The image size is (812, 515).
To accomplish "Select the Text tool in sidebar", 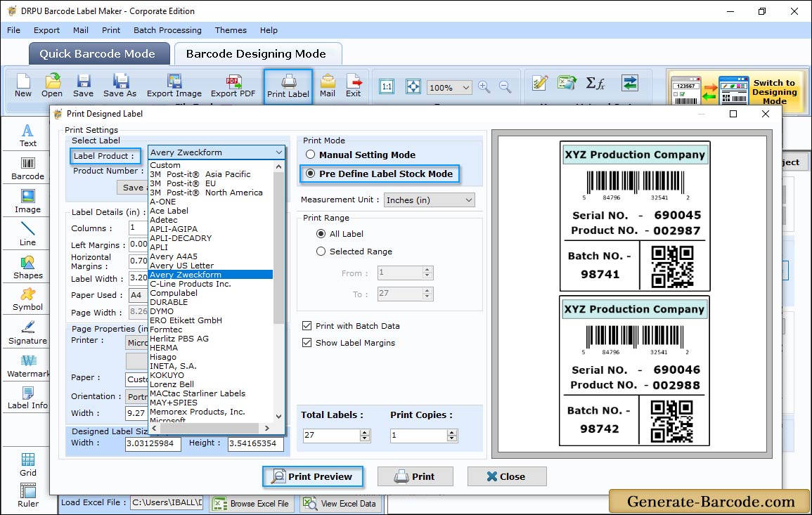I will point(27,136).
